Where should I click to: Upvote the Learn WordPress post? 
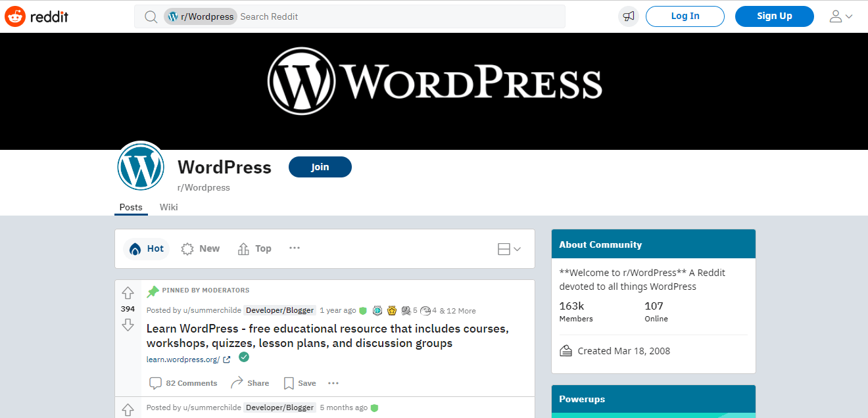point(128,293)
